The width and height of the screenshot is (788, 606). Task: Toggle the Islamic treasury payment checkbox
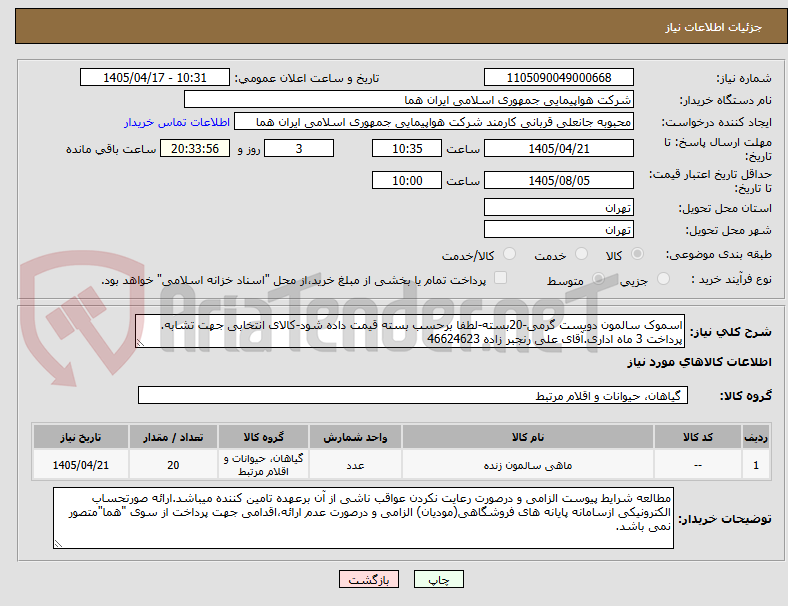point(501,278)
